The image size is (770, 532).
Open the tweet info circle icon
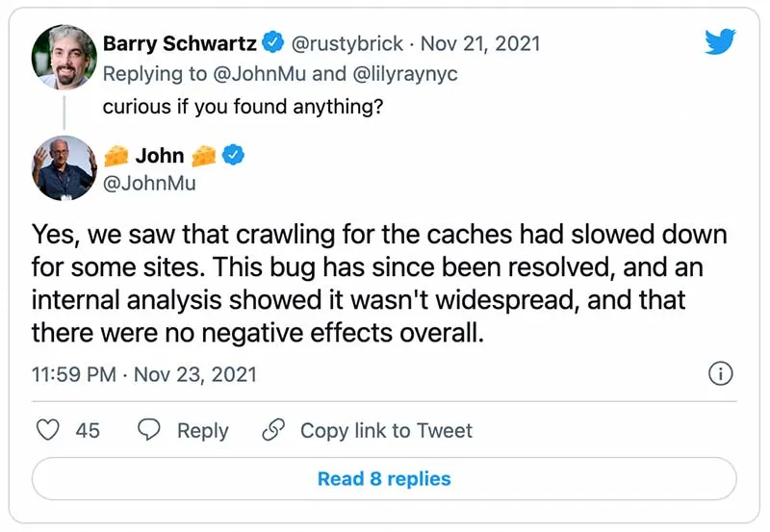pyautogui.click(x=720, y=373)
